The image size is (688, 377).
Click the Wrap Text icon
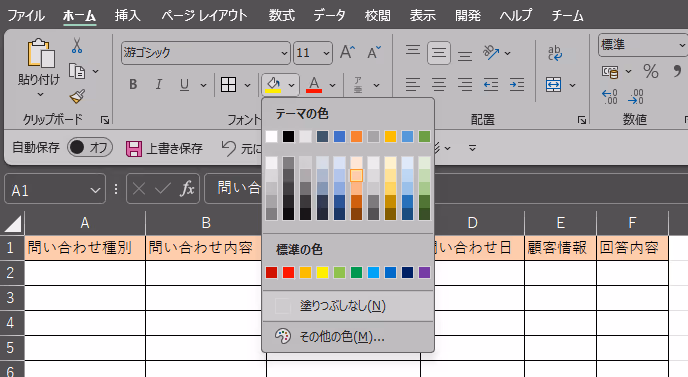[x=555, y=53]
